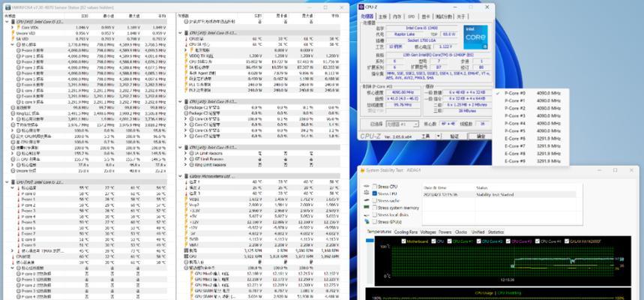Expand the IA Limit Reasons row
The width and height of the screenshot is (644, 300).
point(187,153)
